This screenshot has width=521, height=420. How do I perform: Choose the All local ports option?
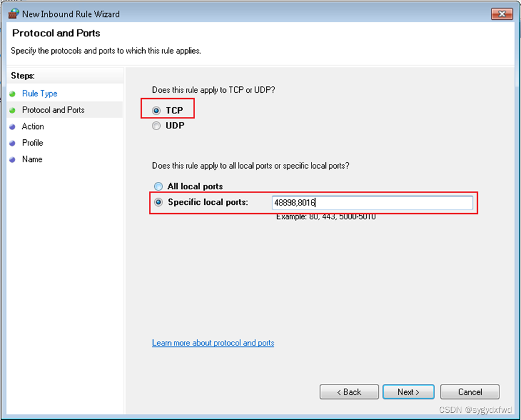point(158,186)
